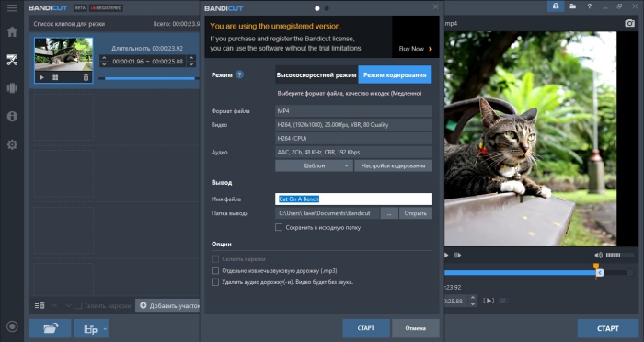Screen dimensions: 644x342
Task: Click the clip's grid split icon
Action: point(55,77)
